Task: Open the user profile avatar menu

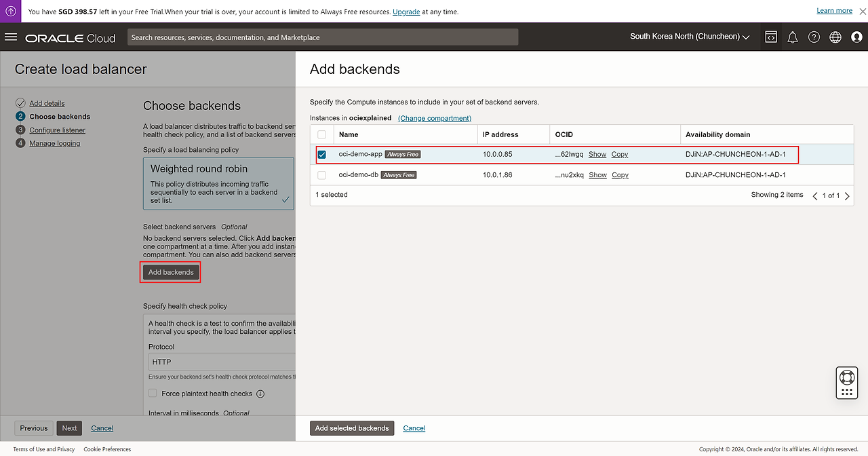Action: click(x=856, y=37)
